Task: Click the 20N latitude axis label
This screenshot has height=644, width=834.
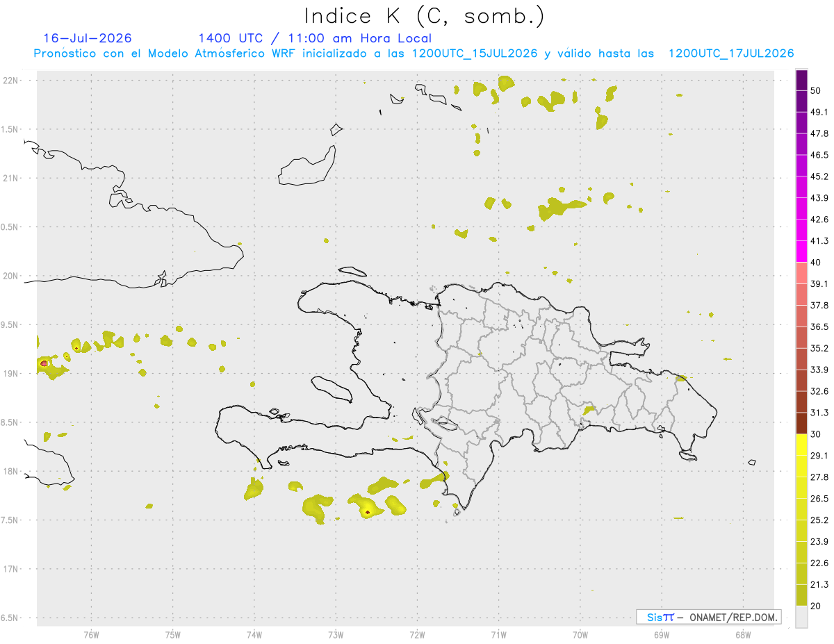Action: click(x=11, y=276)
